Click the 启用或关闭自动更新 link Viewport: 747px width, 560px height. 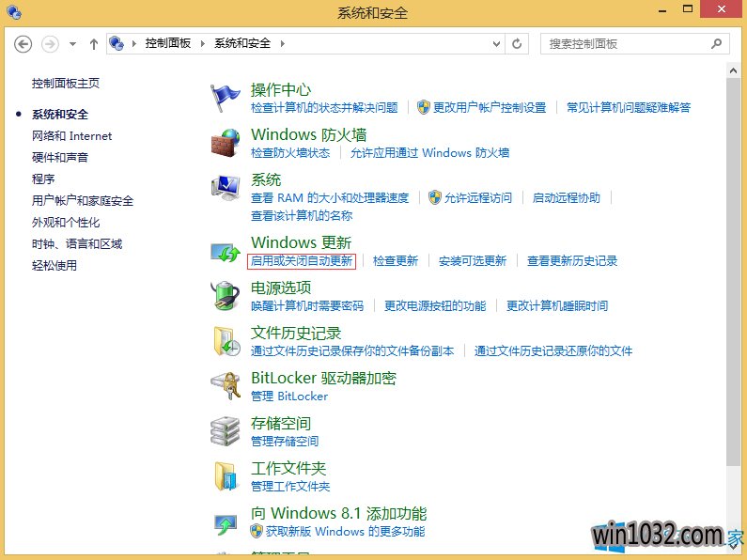click(302, 261)
